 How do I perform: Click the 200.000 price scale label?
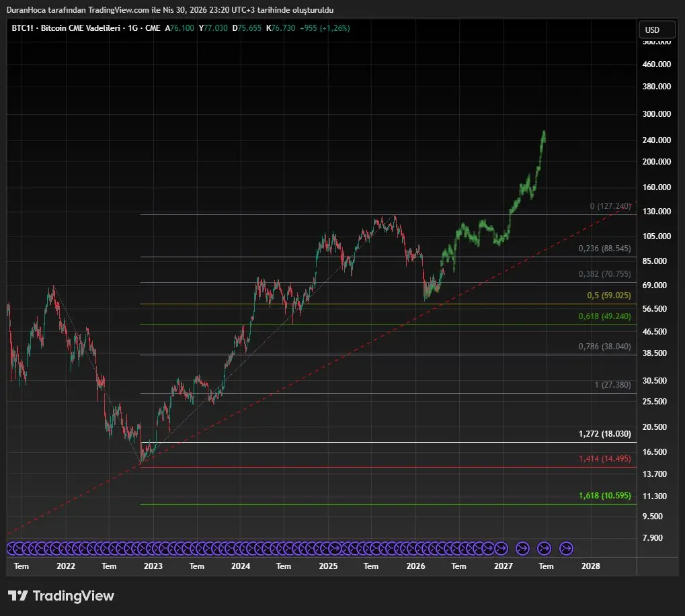click(657, 161)
